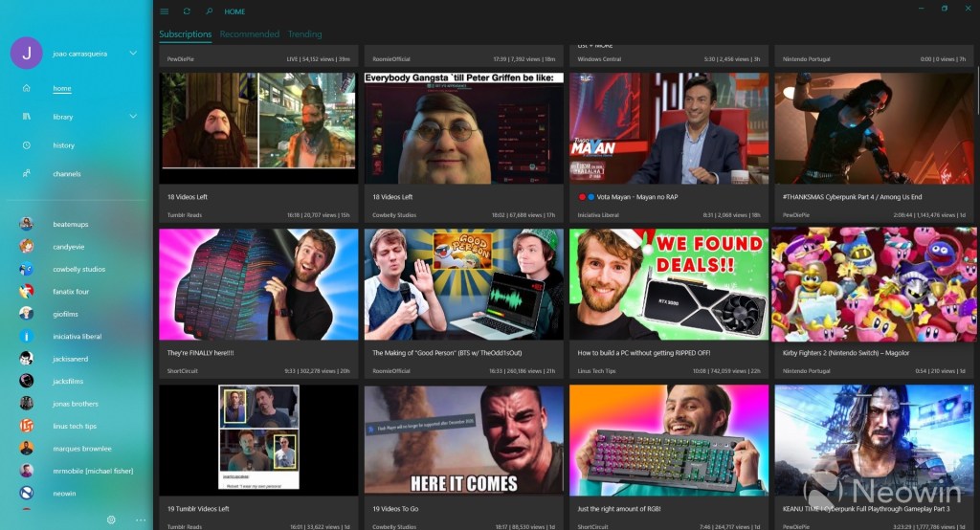Click the library books icon
This screenshot has height=530, width=980.
point(27,117)
